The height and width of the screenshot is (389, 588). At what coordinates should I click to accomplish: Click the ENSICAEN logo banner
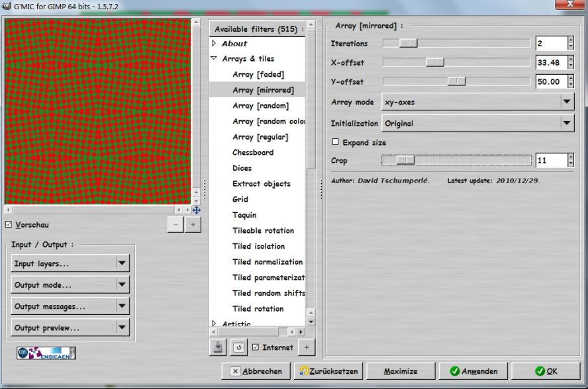pyautogui.click(x=46, y=353)
